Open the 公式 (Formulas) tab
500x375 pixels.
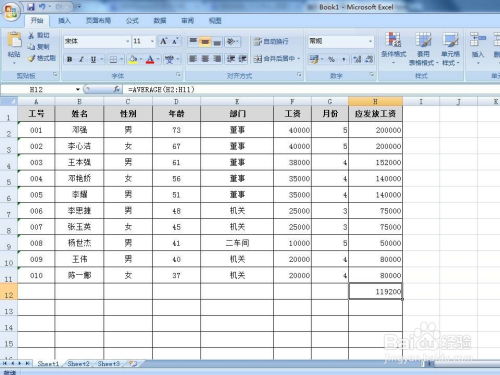click(x=132, y=21)
